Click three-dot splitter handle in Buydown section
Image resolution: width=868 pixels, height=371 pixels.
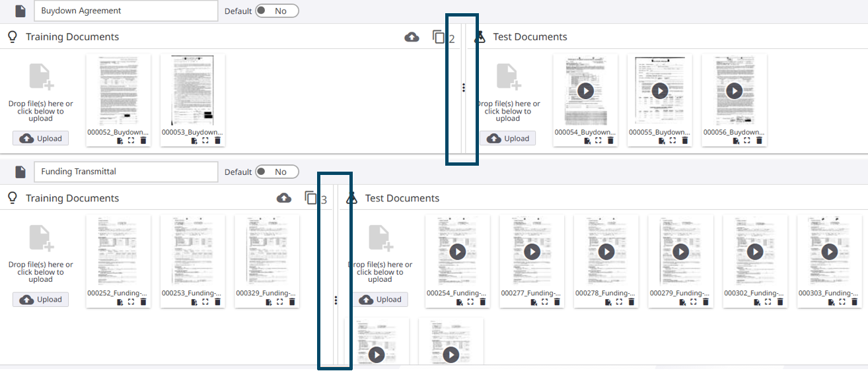pyautogui.click(x=464, y=87)
